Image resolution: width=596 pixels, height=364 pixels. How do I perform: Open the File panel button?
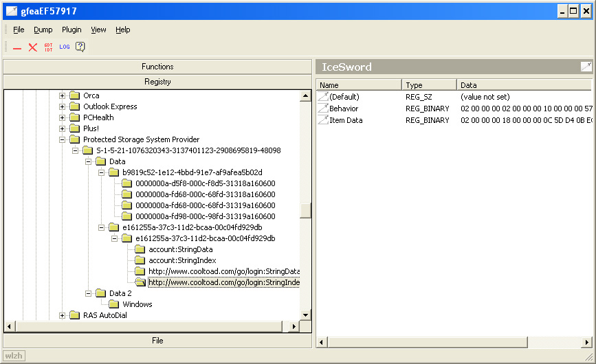pos(157,341)
